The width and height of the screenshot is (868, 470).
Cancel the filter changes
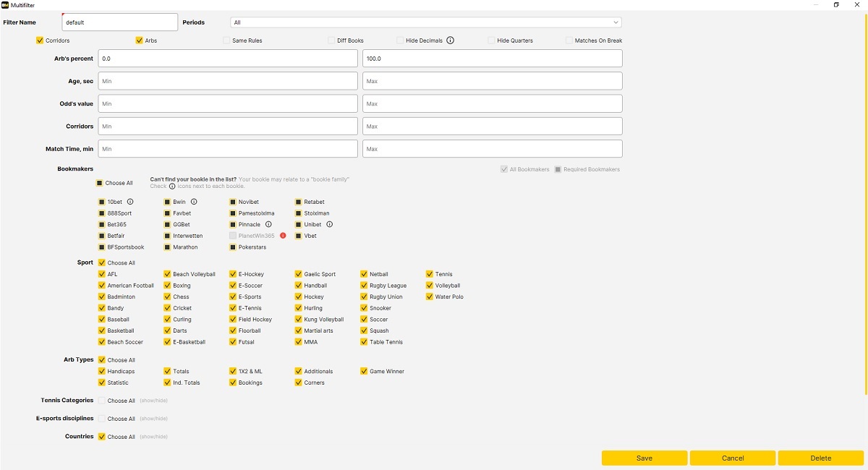pyautogui.click(x=732, y=458)
